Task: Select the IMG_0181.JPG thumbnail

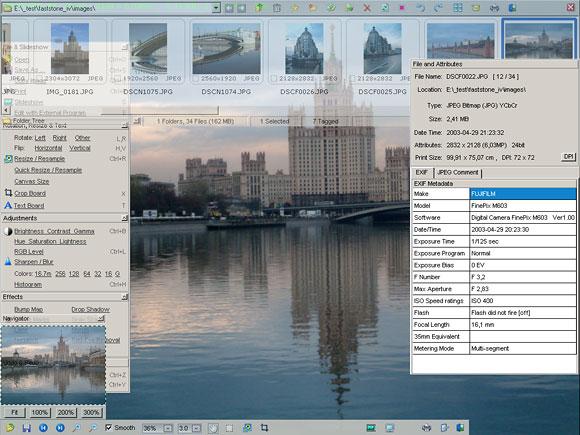Action: point(70,48)
